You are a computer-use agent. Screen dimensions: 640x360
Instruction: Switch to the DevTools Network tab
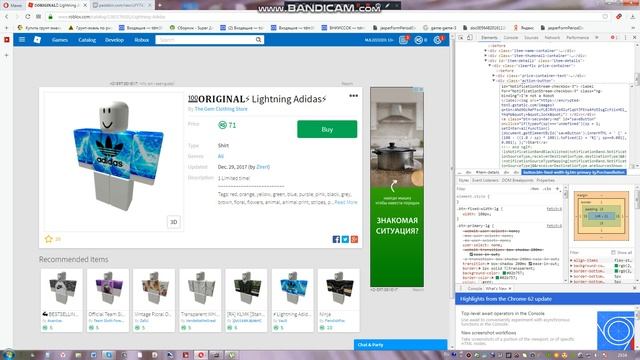pyautogui.click(x=552, y=38)
